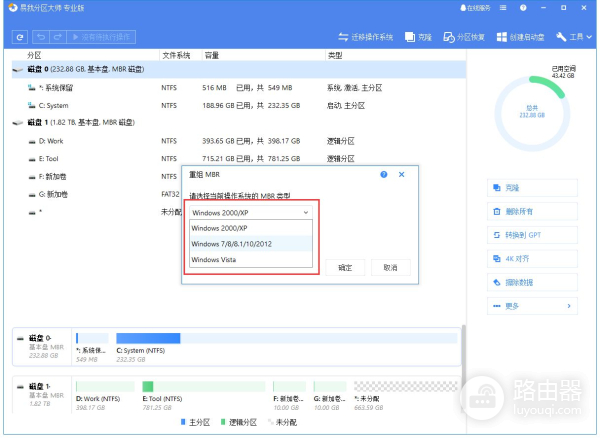Viewport: 600px width, 438px height.
Task: Open the MBR type combo box
Action: [x=251, y=213]
